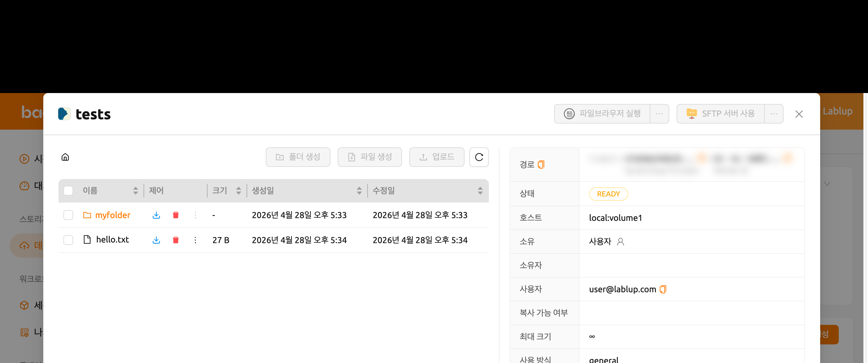Copy user@lablup.com email address

[x=663, y=289]
